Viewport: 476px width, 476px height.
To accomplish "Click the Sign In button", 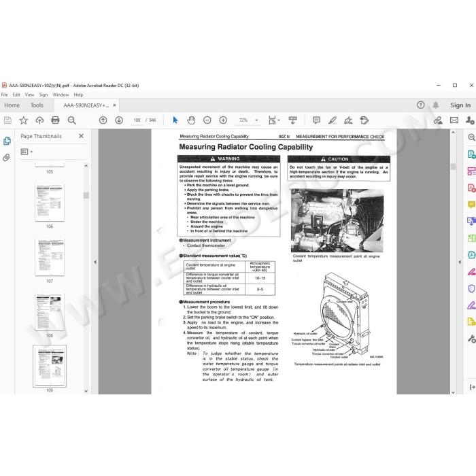I will pos(460,105).
